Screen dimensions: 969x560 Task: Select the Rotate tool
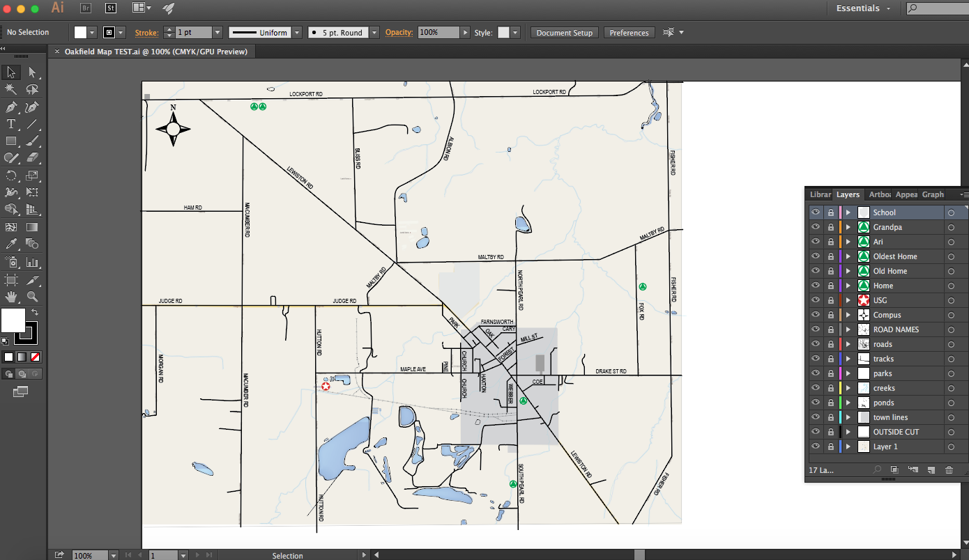11,176
